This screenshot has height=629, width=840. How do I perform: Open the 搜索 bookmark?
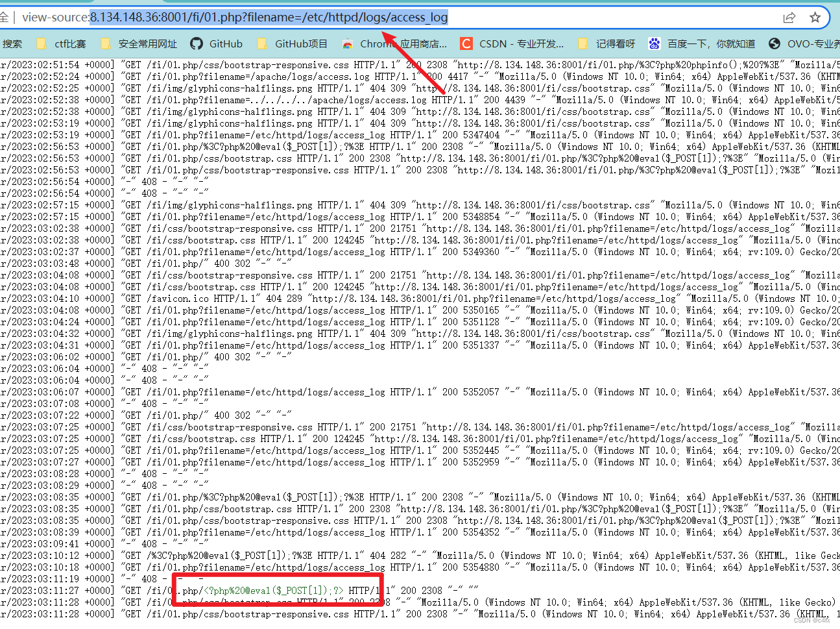tap(12, 43)
